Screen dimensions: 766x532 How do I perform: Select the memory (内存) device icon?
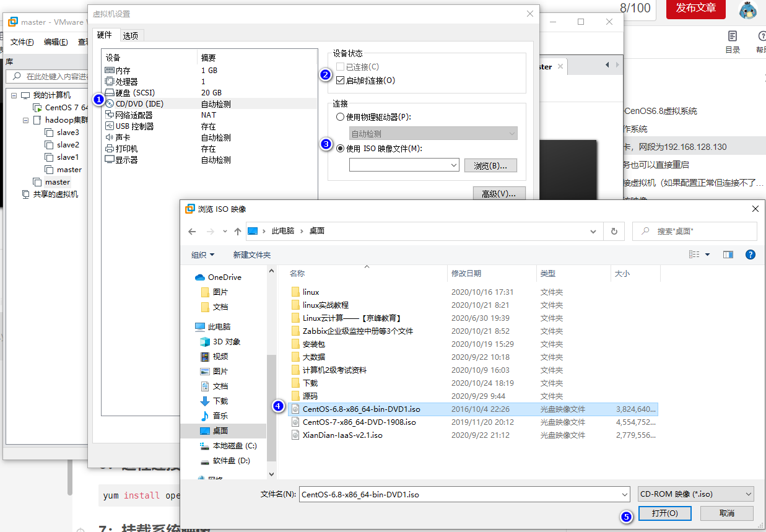[x=110, y=71]
